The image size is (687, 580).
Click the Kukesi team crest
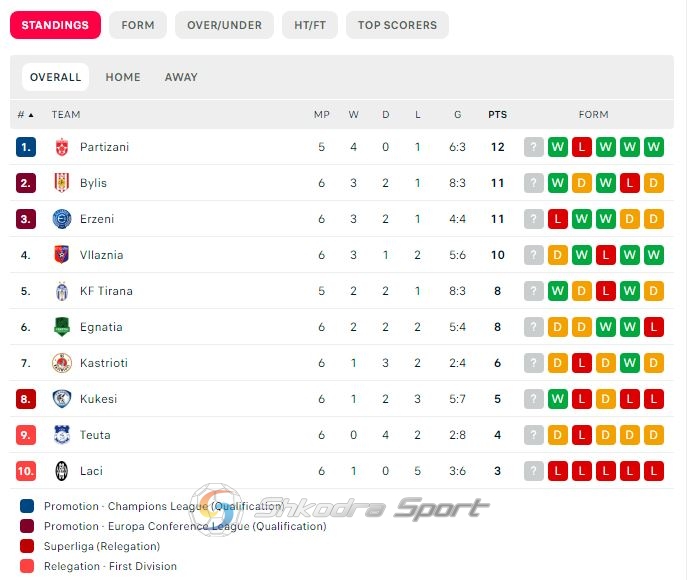(62, 399)
